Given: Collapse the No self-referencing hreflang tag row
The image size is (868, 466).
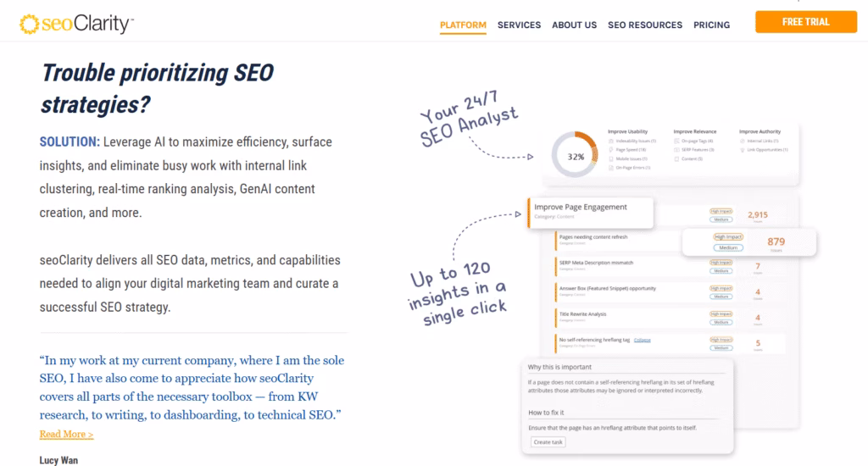Looking at the screenshot, I should pyautogui.click(x=641, y=341).
